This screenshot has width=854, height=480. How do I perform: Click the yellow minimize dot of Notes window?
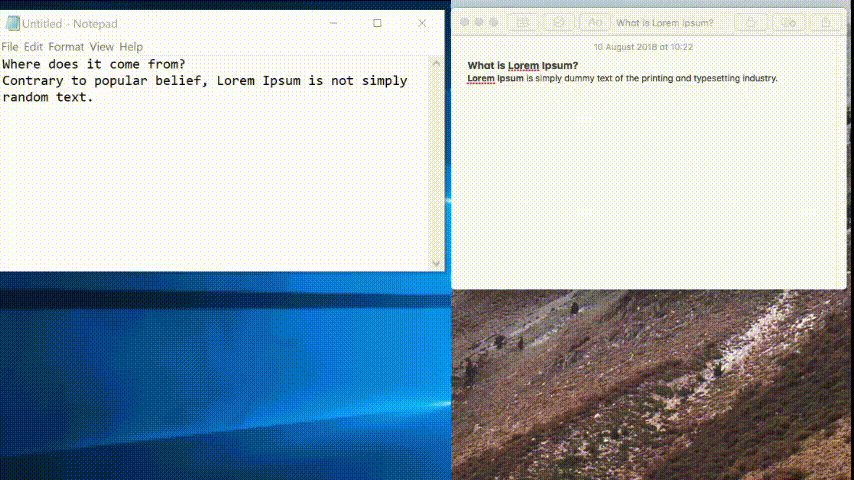(x=479, y=22)
